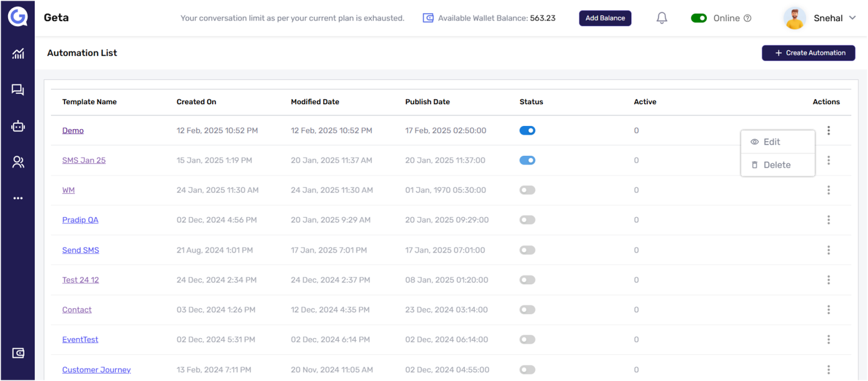The image size is (868, 381).
Task: Open the conversations chat icon in sidebar
Action: [x=18, y=90]
